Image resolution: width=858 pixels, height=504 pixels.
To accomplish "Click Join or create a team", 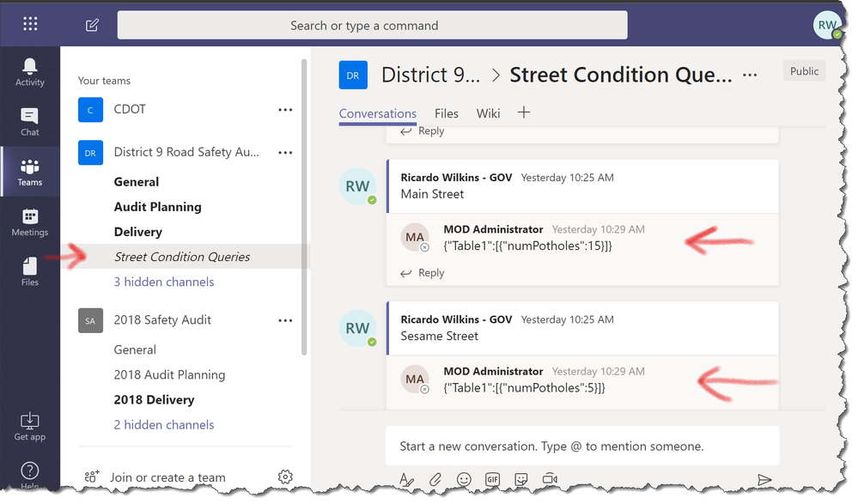I will 167,477.
